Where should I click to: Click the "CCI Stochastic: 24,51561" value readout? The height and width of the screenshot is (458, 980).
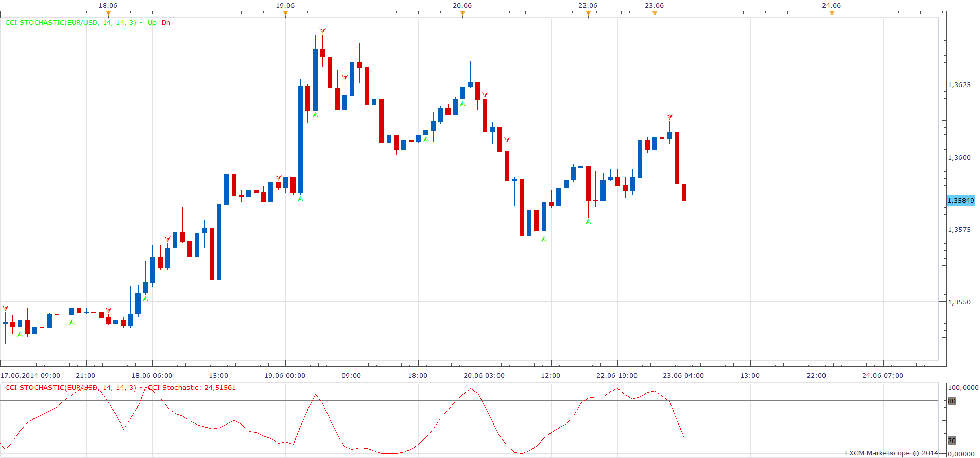(192, 387)
